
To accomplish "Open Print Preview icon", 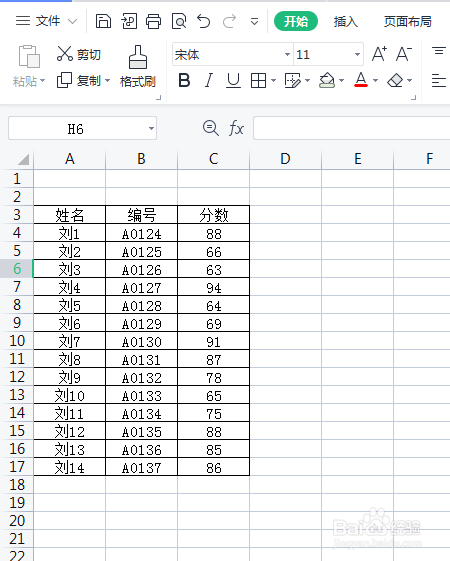I will (179, 21).
